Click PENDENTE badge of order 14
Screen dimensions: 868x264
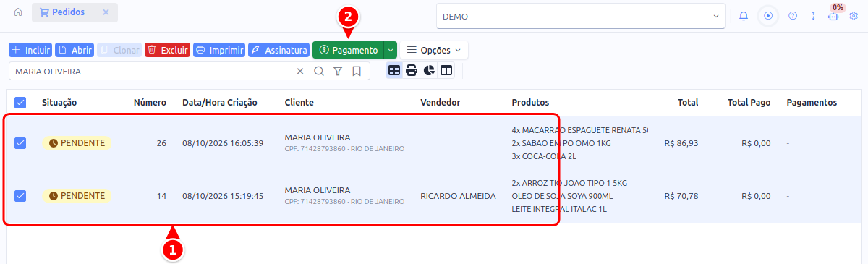click(x=77, y=195)
